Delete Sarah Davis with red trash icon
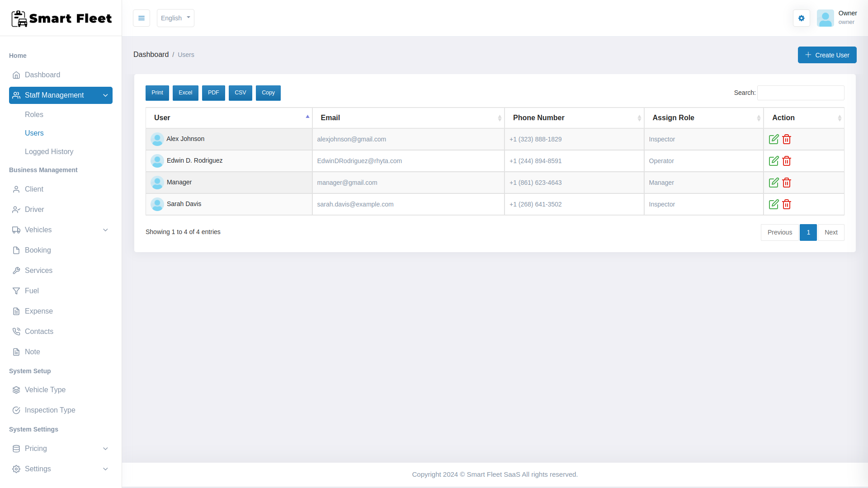The image size is (868, 488). tap(787, 204)
